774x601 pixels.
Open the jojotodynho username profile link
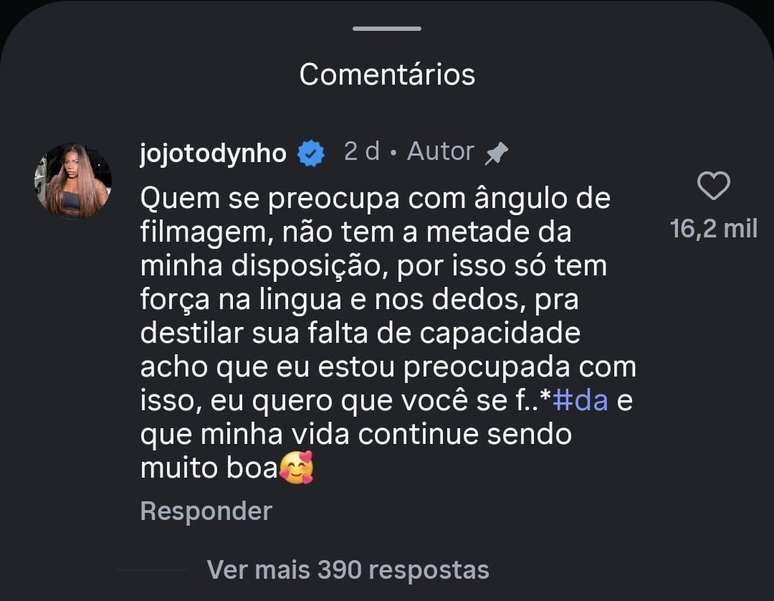(x=213, y=153)
